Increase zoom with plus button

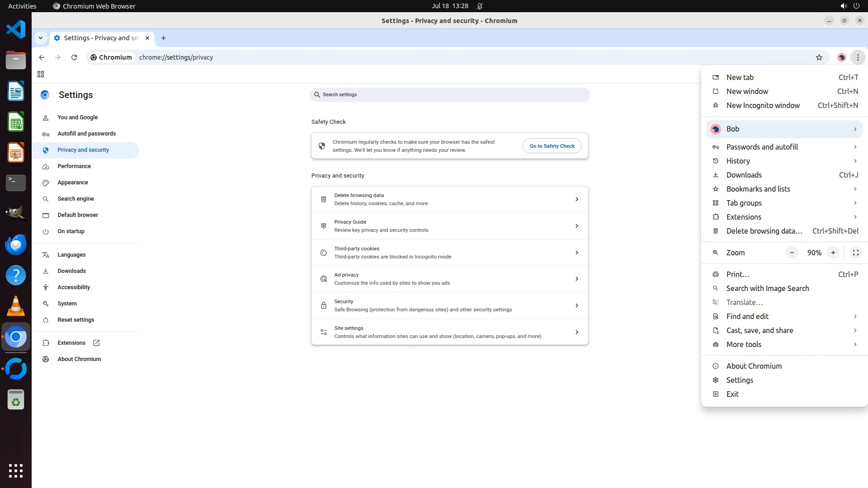click(x=833, y=253)
